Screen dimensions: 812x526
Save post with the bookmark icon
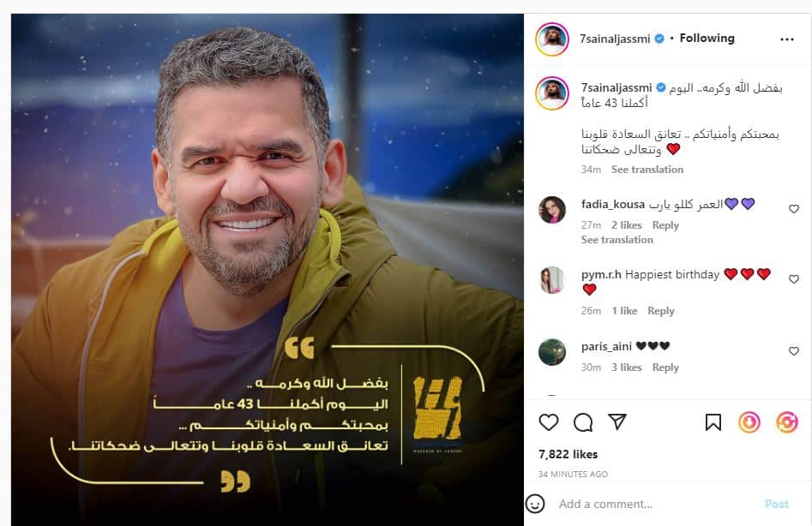click(713, 422)
